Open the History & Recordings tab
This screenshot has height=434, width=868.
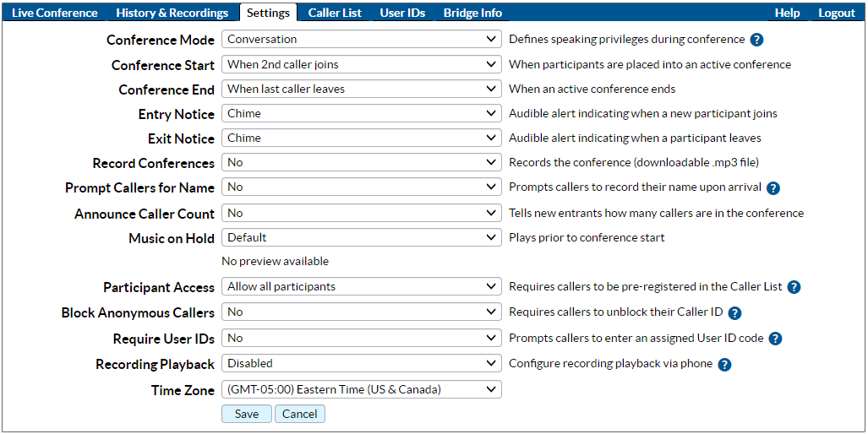pyautogui.click(x=172, y=13)
